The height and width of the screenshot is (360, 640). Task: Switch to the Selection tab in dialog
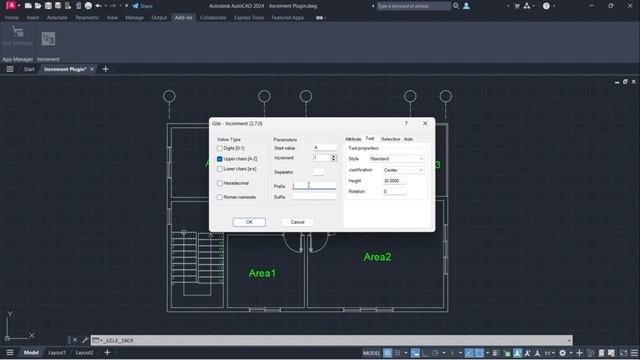point(390,139)
